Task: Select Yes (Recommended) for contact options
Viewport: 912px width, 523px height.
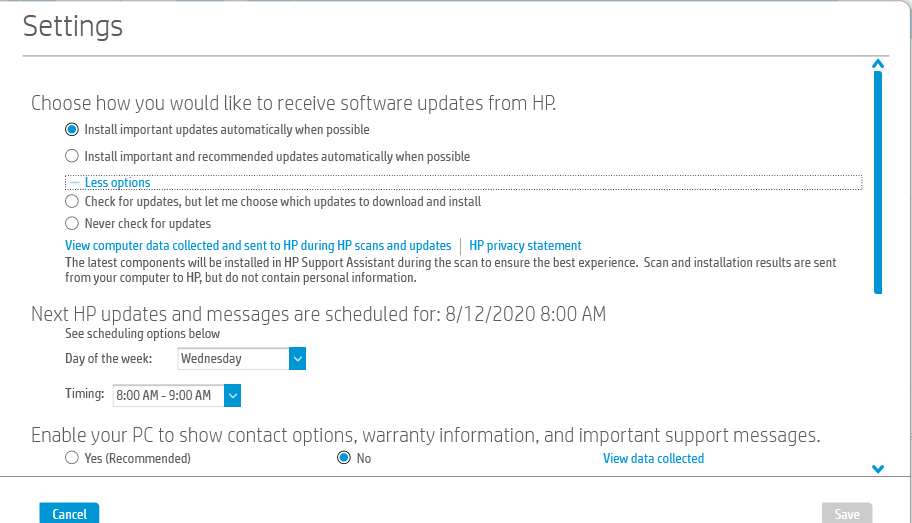Action: (72, 458)
